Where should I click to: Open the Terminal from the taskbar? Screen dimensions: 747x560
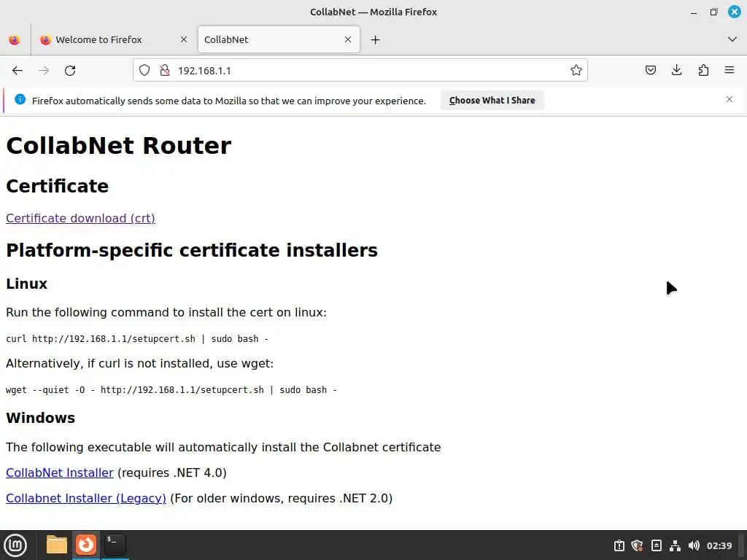(115, 545)
